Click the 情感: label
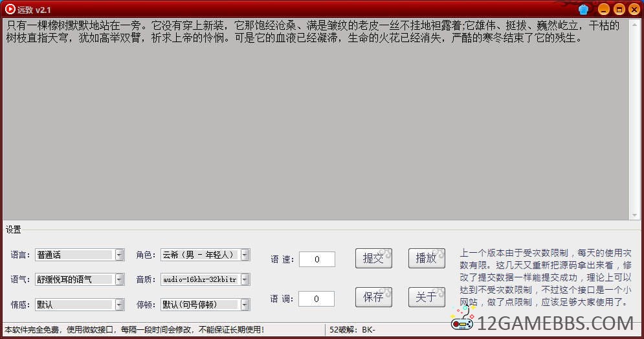The image size is (644, 339). (20, 305)
